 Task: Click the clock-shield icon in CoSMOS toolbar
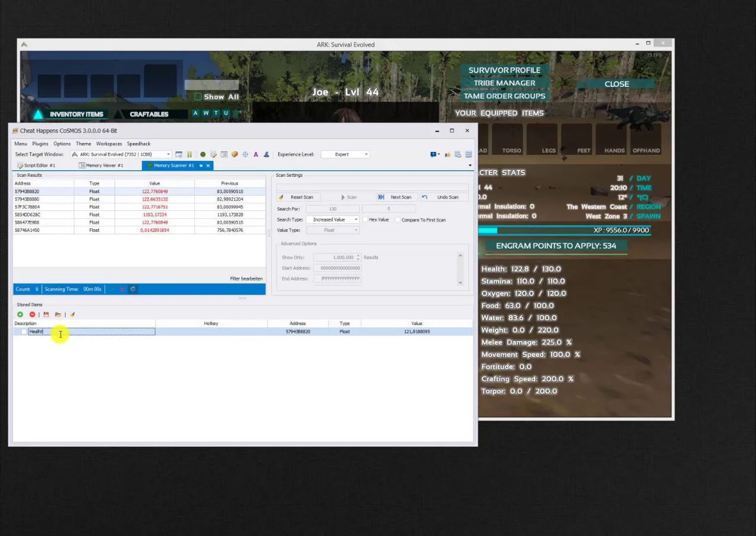click(213, 154)
